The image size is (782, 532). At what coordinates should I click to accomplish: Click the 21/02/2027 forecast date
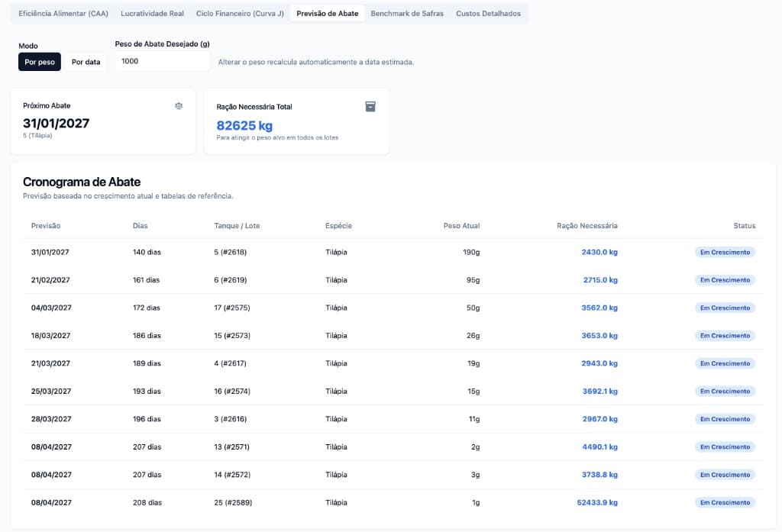50,280
